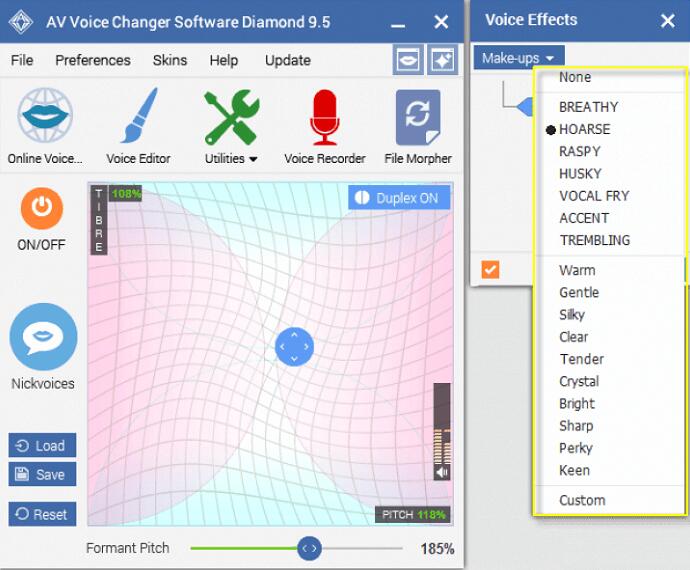Viewport: 690px width, 570px height.
Task: Toggle Duplex ON button
Action: click(x=400, y=198)
